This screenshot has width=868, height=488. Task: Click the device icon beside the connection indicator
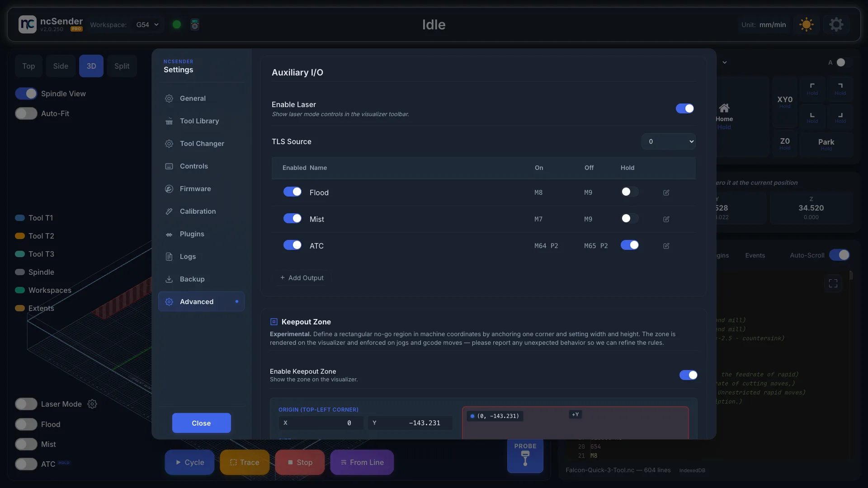pyautogui.click(x=195, y=24)
